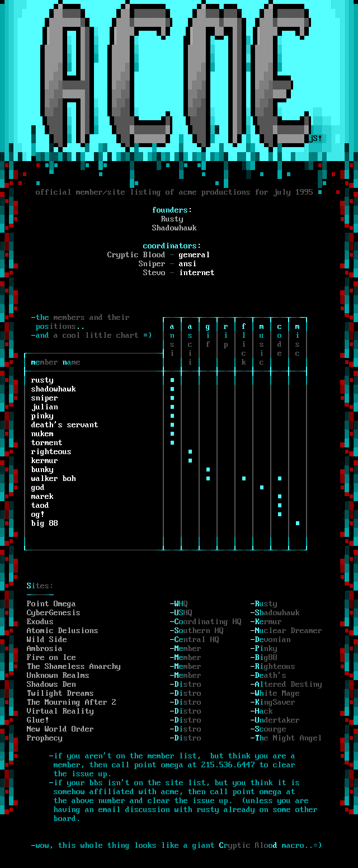Image resolution: width=358 pixels, height=868 pixels.
Task: Click the 'founders:' heading
Action: point(172,210)
